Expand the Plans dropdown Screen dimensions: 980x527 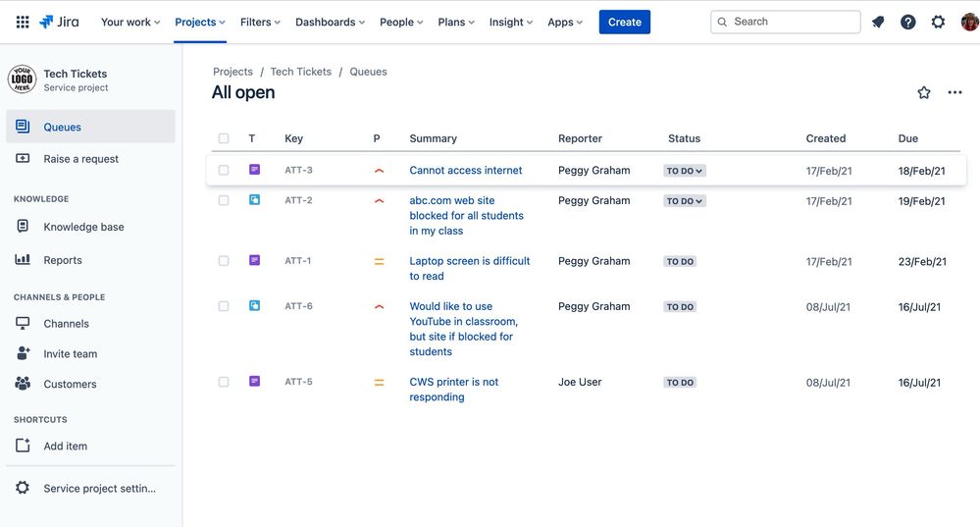pyautogui.click(x=456, y=22)
